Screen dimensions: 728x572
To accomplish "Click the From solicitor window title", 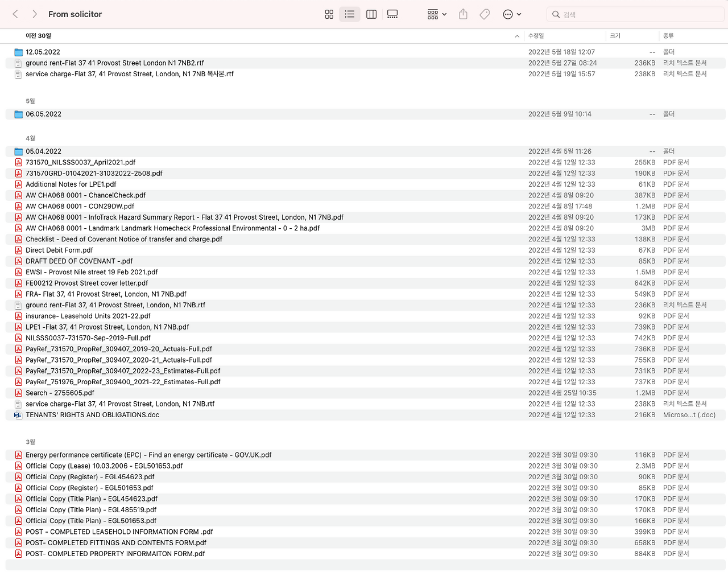I will (75, 14).
